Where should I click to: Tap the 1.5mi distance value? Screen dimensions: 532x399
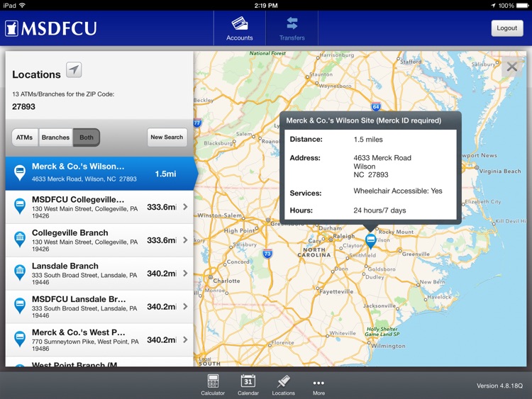[x=165, y=174]
